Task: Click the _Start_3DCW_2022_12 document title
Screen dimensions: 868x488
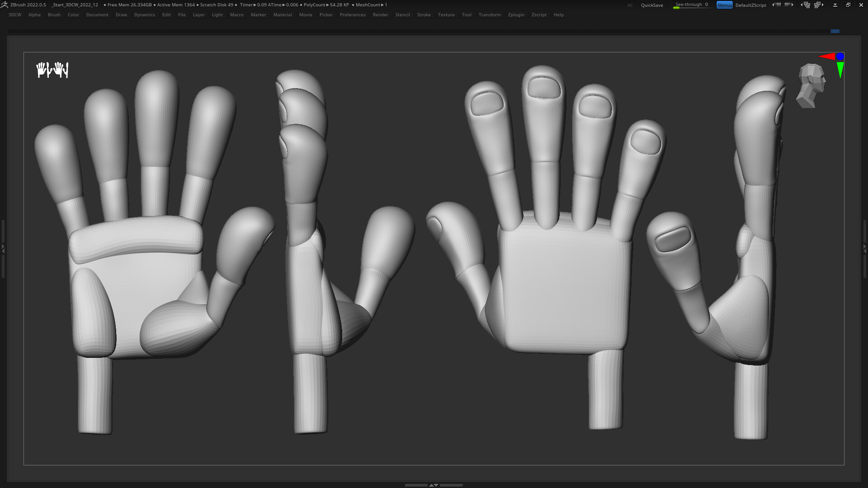Action: pyautogui.click(x=75, y=5)
